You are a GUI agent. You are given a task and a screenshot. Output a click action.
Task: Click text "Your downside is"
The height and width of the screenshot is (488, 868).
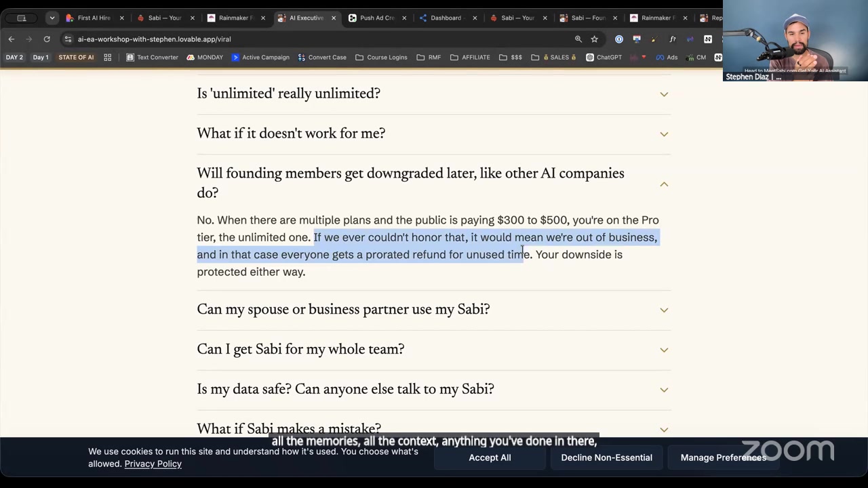click(579, 255)
